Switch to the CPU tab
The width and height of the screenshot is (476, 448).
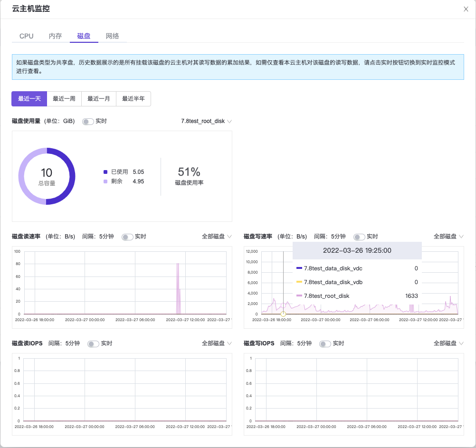[x=26, y=36]
